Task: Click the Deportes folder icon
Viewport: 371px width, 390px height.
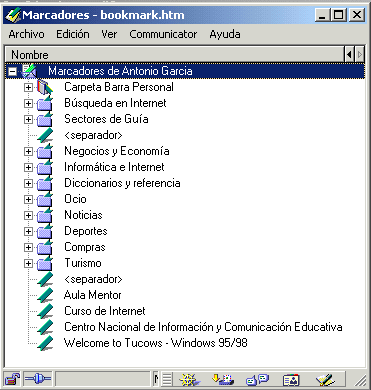Action: click(x=45, y=231)
